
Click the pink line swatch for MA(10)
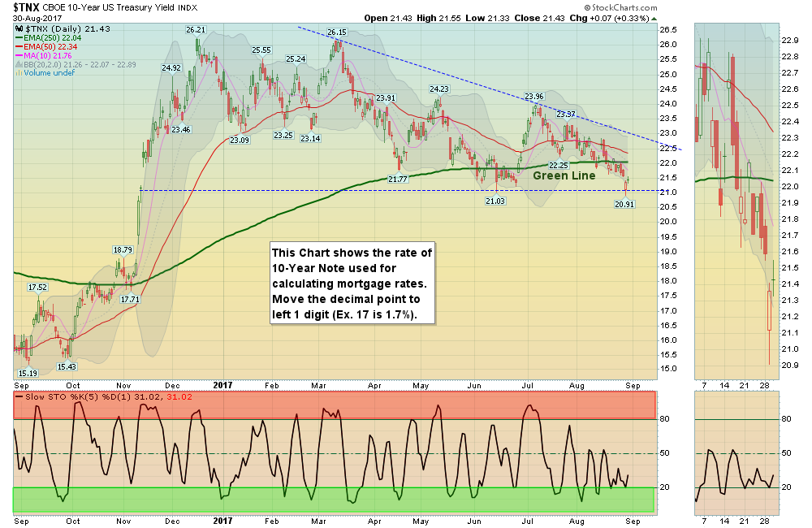pos(19,55)
